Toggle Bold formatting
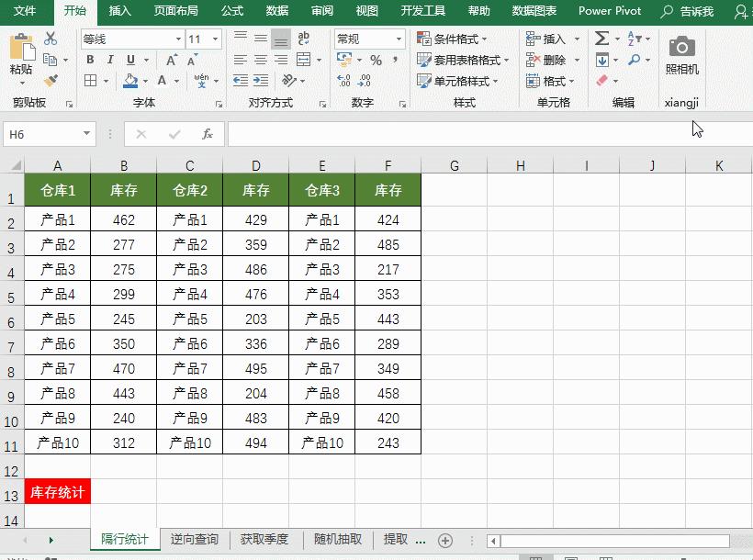This screenshot has height=560, width=753. (89, 59)
